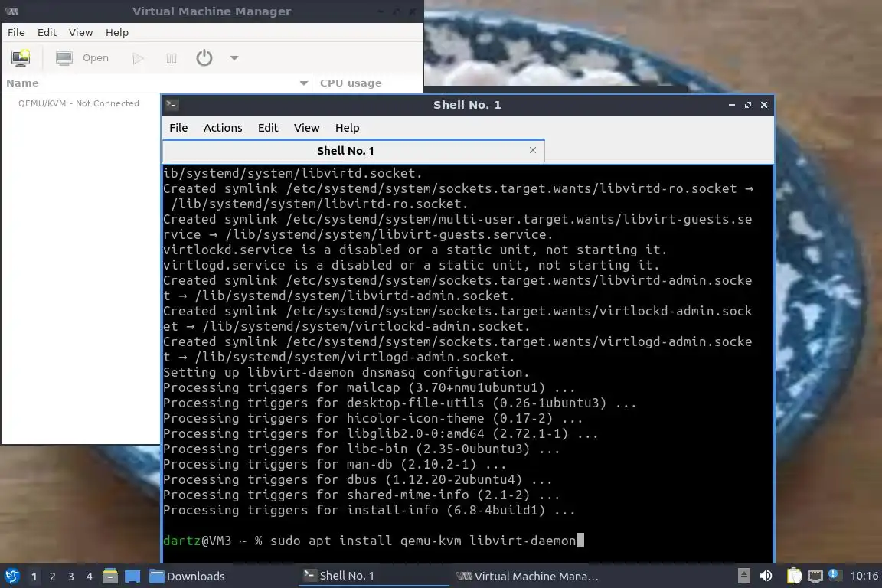The image size is (882, 588).
Task: Click terminal icon in Shell window title bar
Action: coord(171,105)
